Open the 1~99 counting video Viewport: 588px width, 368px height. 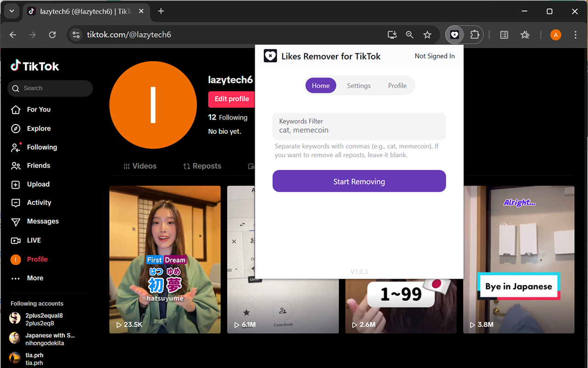pyautogui.click(x=401, y=306)
